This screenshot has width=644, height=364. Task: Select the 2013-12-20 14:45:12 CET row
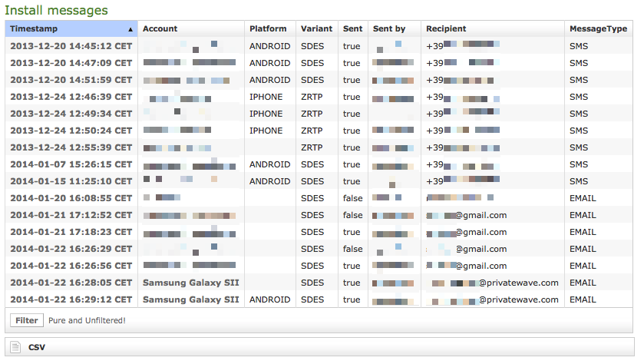pos(71,46)
